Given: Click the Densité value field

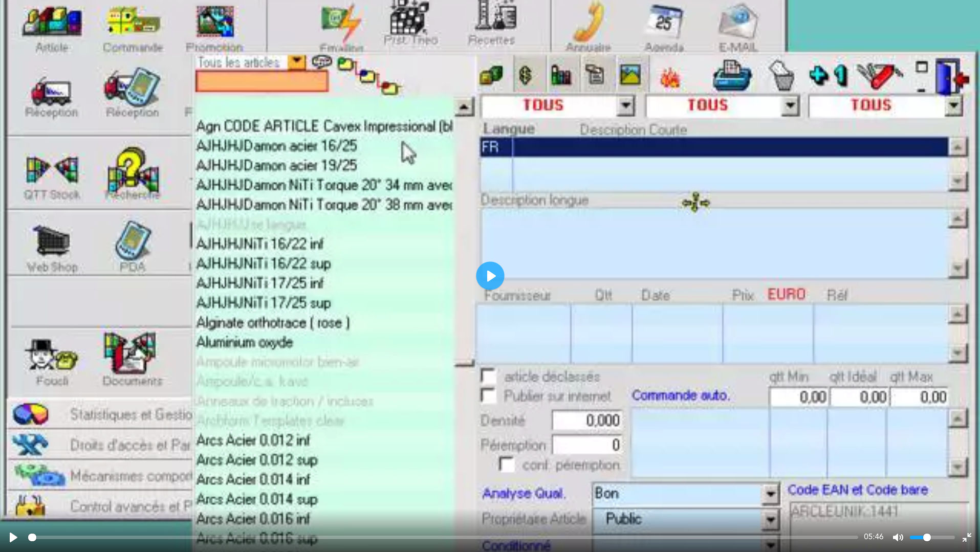Looking at the screenshot, I should [587, 421].
